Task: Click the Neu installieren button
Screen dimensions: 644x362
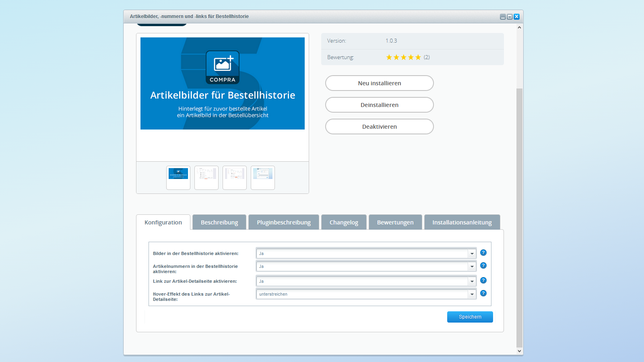Action: tap(380, 83)
